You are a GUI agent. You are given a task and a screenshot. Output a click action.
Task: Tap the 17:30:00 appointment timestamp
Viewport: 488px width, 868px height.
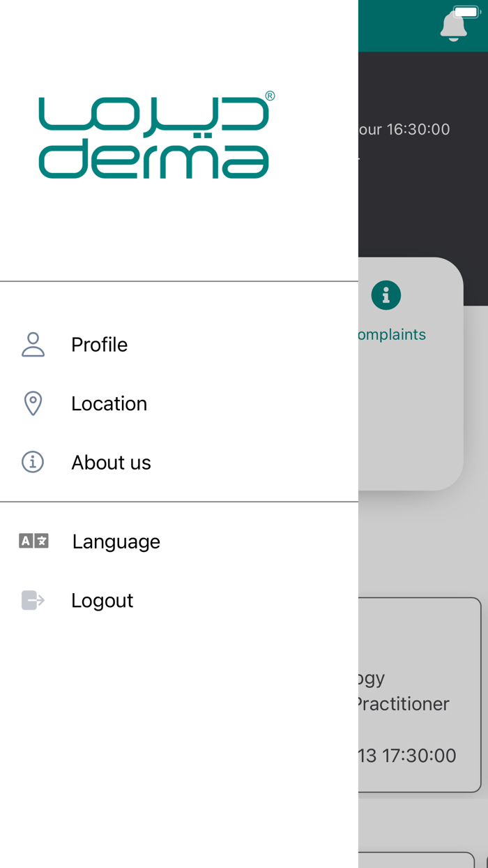click(407, 755)
